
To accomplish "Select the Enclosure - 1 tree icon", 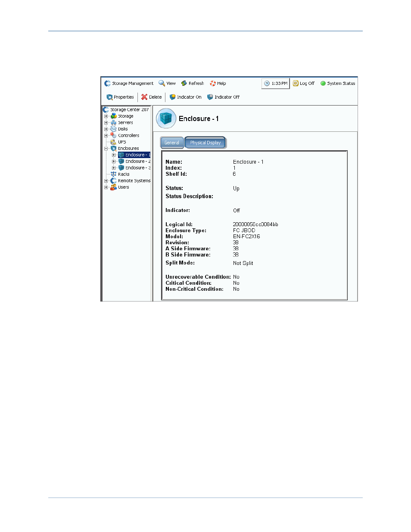I will coord(121,155).
